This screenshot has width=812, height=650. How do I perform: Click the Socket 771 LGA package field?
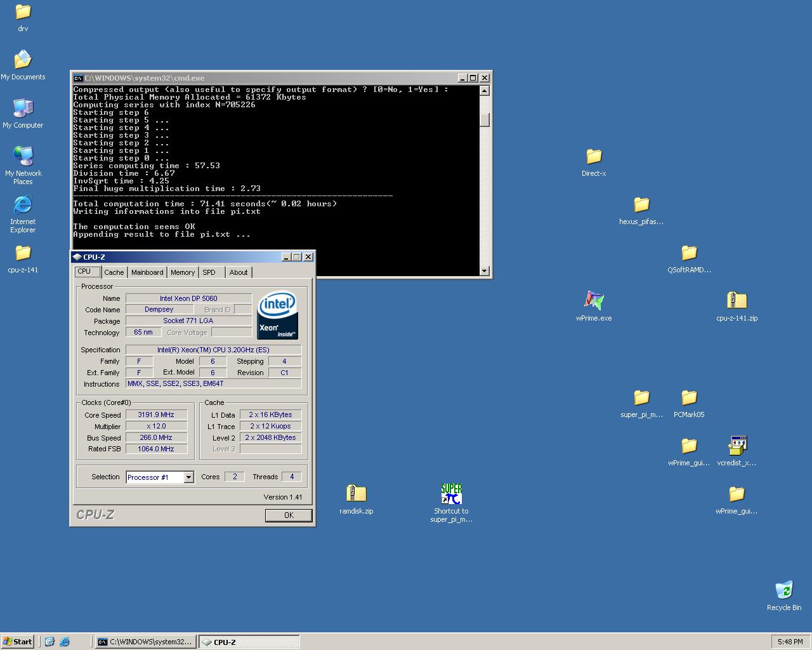(188, 321)
